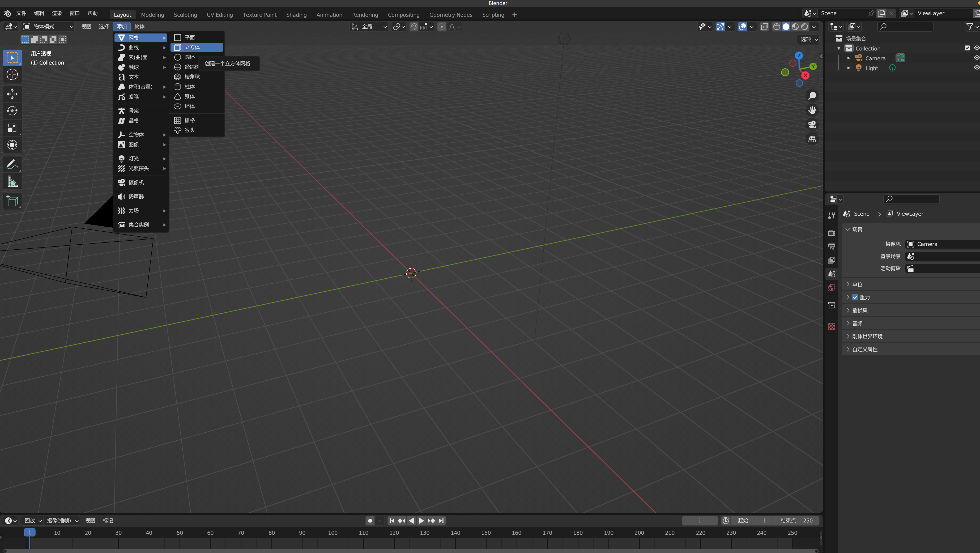Click the 结束点 end frame field
The height and width of the screenshot is (553, 980).
(x=796, y=521)
